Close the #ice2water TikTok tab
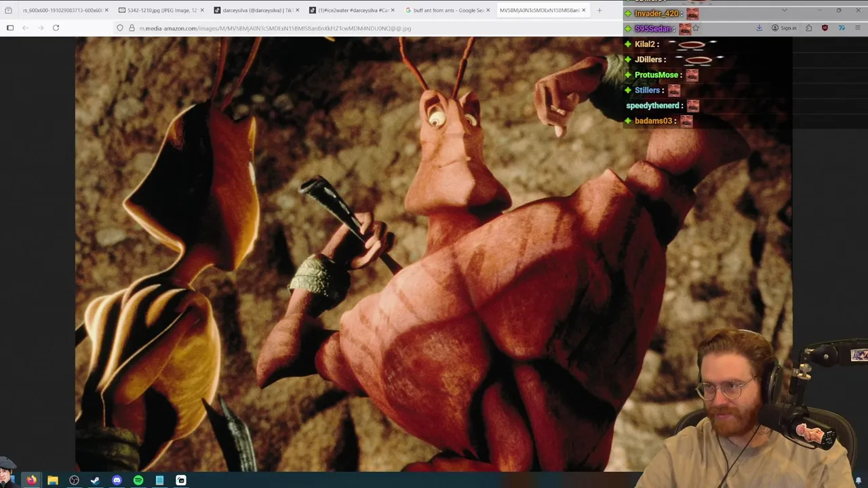The image size is (868, 488). pyautogui.click(x=393, y=10)
